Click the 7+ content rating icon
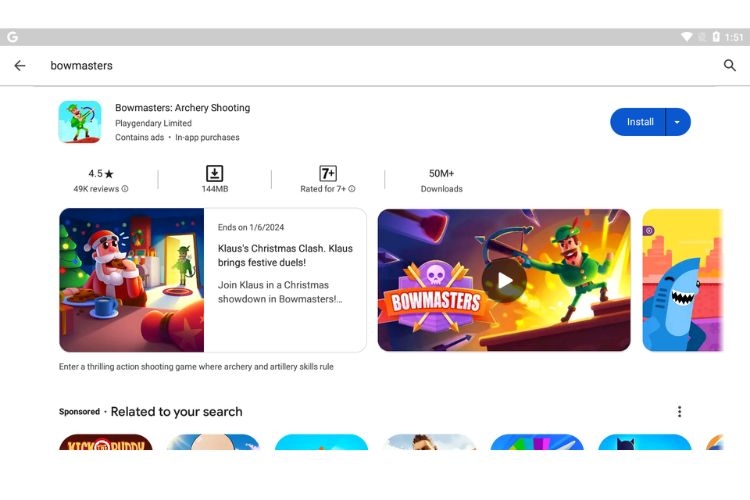Viewport: 750px width, 500px height. click(328, 173)
